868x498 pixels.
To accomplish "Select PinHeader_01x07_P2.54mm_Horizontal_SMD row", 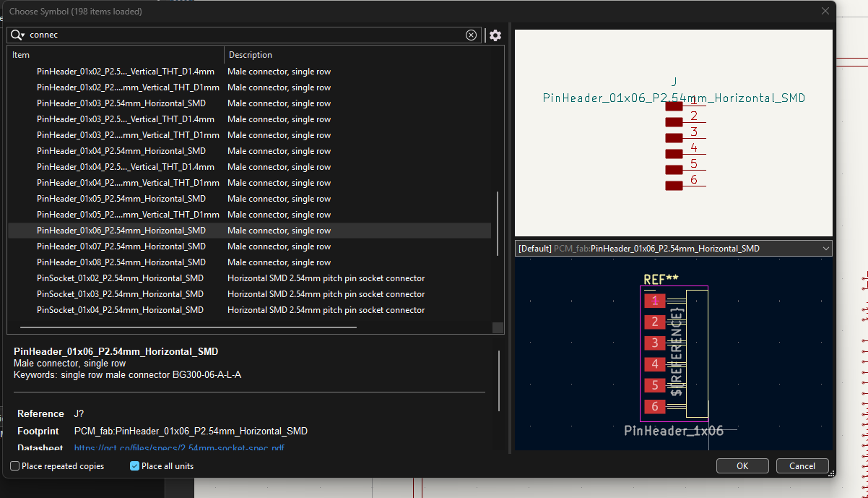I will click(x=249, y=246).
